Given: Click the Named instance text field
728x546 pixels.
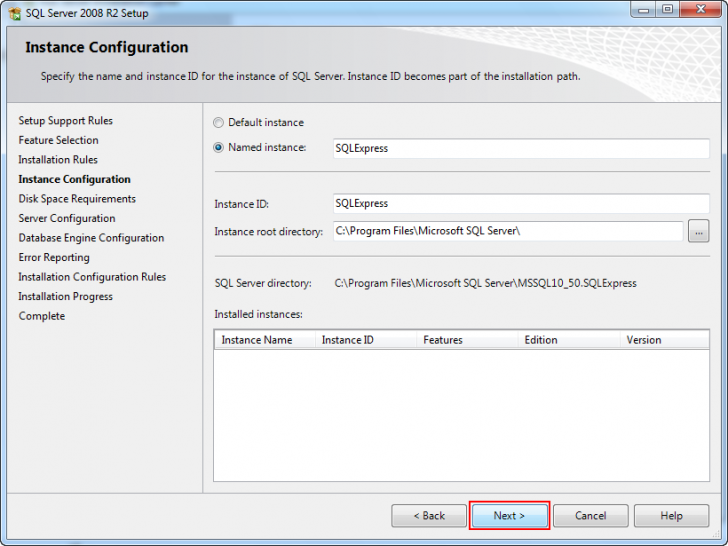Looking at the screenshot, I should (x=521, y=149).
